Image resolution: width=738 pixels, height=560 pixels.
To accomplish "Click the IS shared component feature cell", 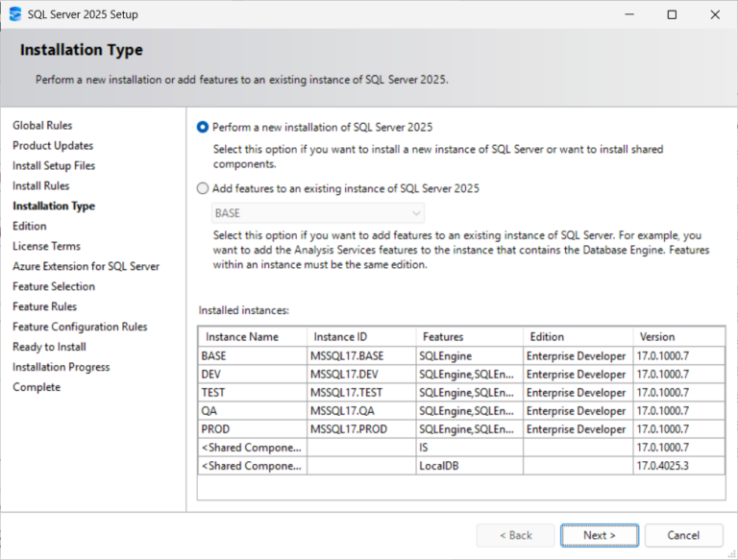I will 470,448.
